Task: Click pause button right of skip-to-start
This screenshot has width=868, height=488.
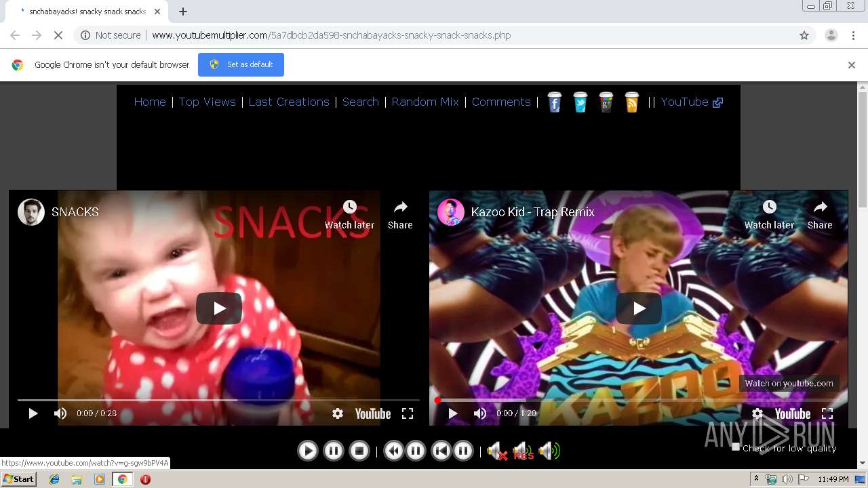Action: 463,451
